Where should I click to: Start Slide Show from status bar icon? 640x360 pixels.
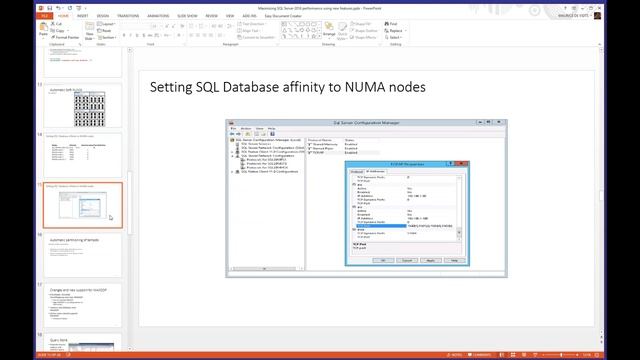[535, 355]
